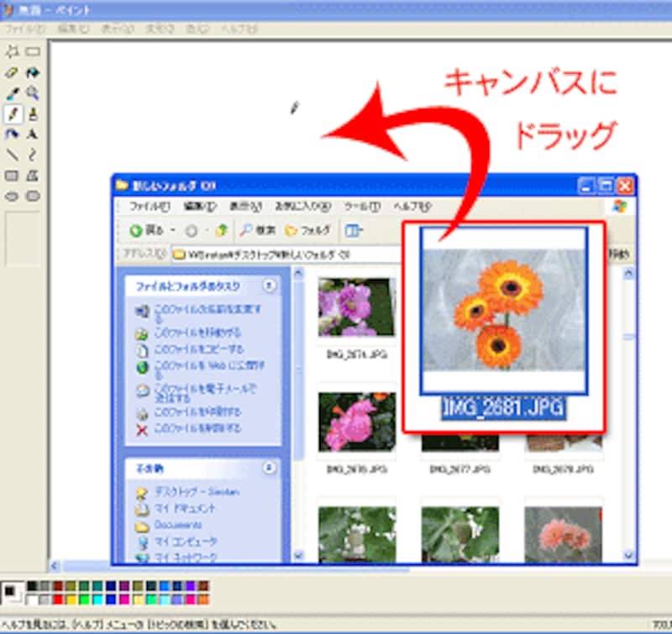
Task: Click the green Back (戻る) button in Explorer
Action: [146, 230]
